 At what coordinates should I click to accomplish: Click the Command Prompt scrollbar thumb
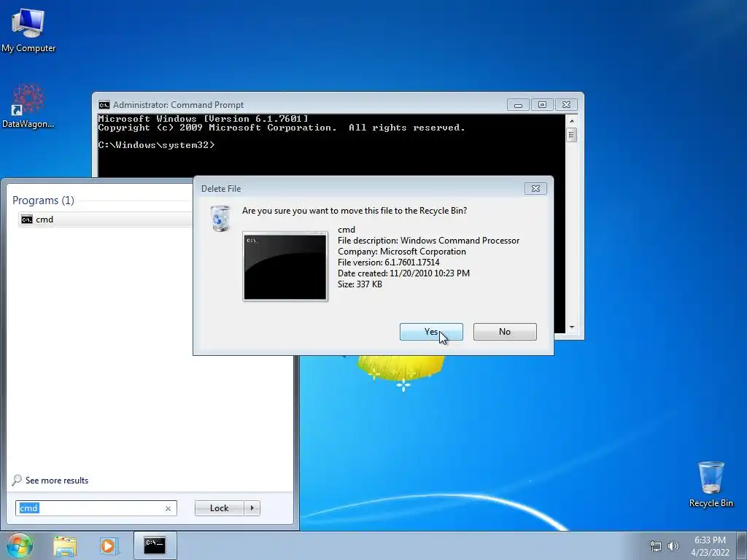coord(572,135)
